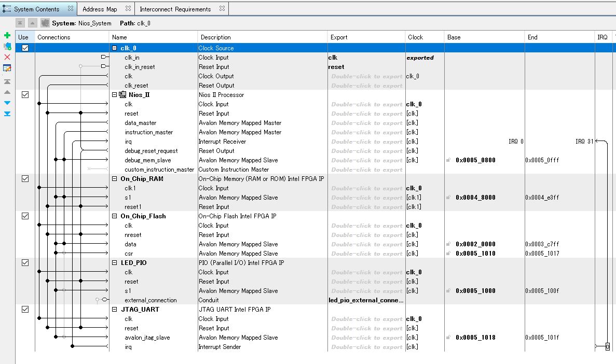The height and width of the screenshot is (364, 616).
Task: Toggle hollow connection dot on external_connection row
Action: [97, 300]
